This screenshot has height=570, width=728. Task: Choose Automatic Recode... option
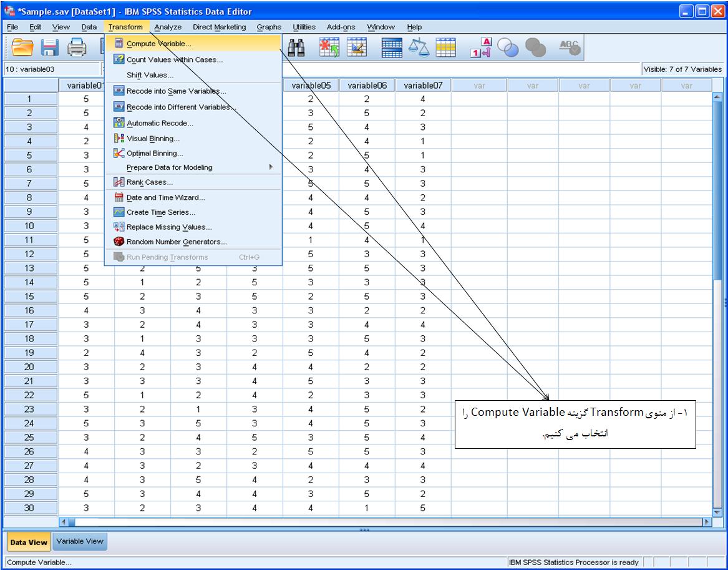click(193, 123)
